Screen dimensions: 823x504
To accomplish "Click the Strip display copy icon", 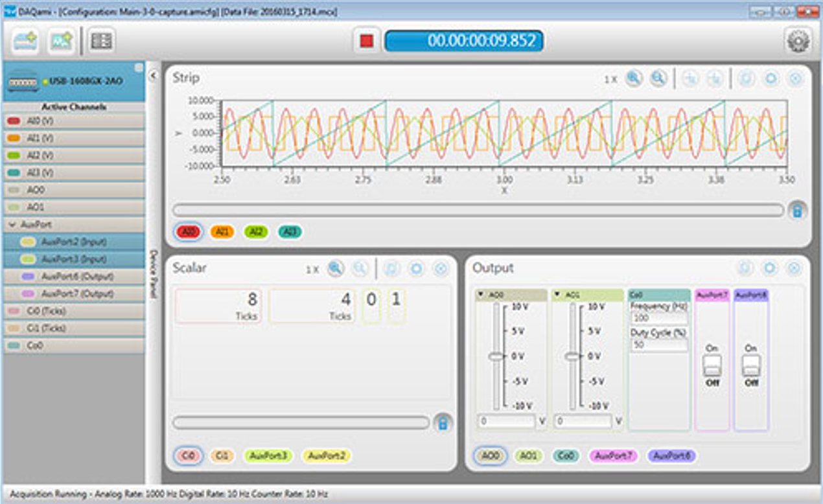I will point(746,78).
